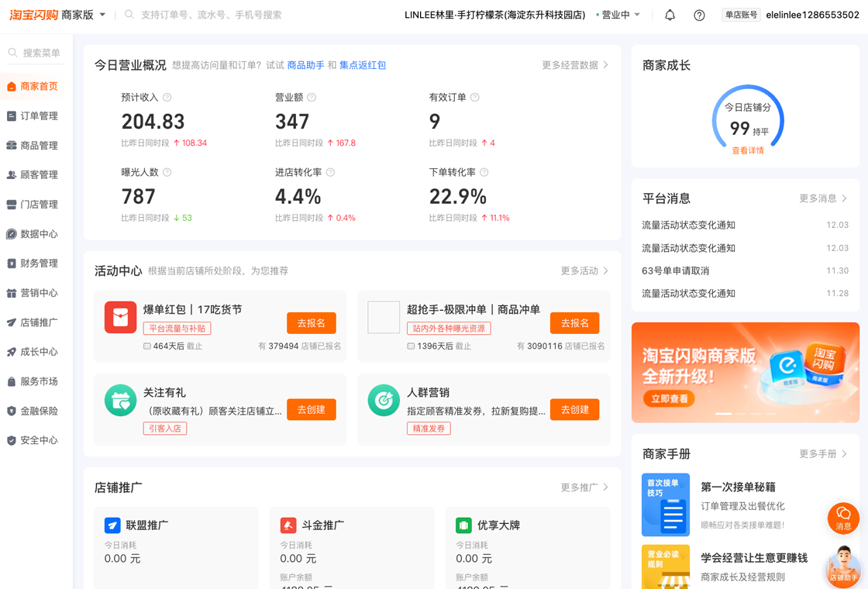Click the 联盟推广 blue icon

coord(112,525)
